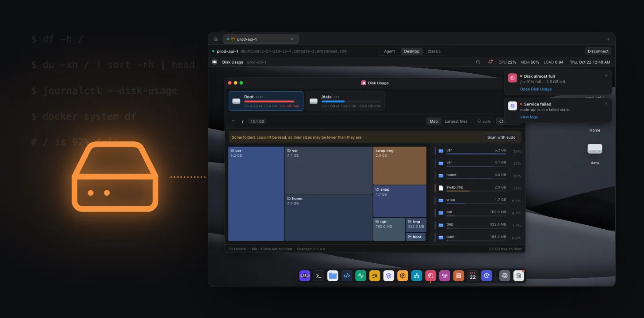Open the orange package box icon in dock
The width and height of the screenshot is (644, 318).
pyautogui.click(x=402, y=276)
